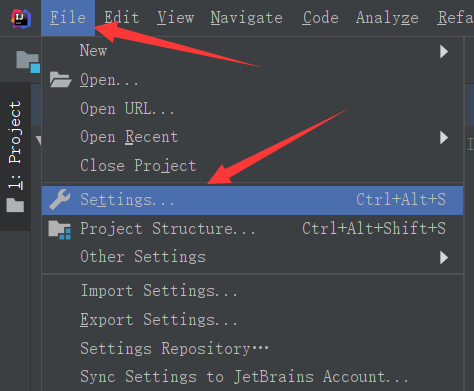Collapse the project tree disclosure triangle
Image resolution: width=474 pixels, height=391 pixels.
tap(39, 140)
